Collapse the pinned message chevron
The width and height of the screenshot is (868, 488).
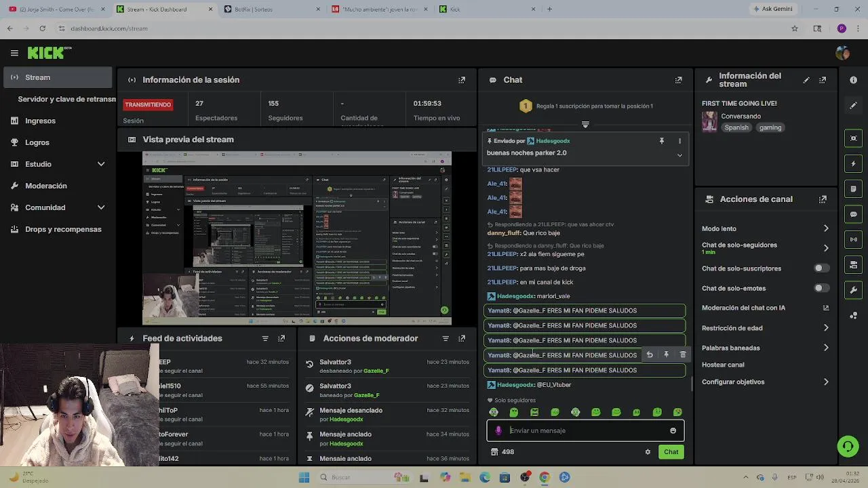pyautogui.click(x=679, y=155)
